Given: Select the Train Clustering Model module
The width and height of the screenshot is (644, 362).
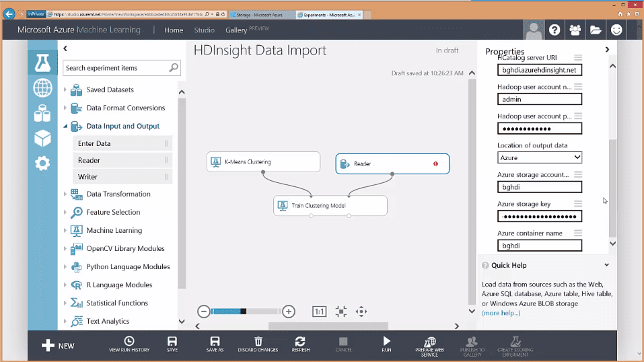Looking at the screenshot, I should [x=330, y=205].
